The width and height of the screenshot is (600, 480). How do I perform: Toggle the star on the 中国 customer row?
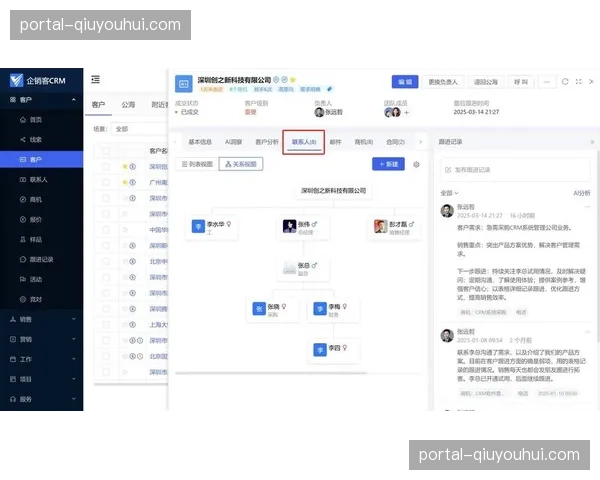tap(125, 230)
